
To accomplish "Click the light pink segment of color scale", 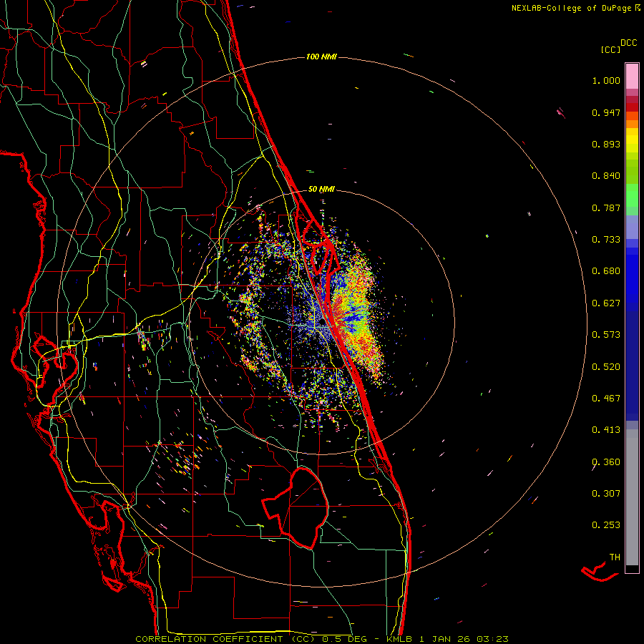I will [x=632, y=77].
